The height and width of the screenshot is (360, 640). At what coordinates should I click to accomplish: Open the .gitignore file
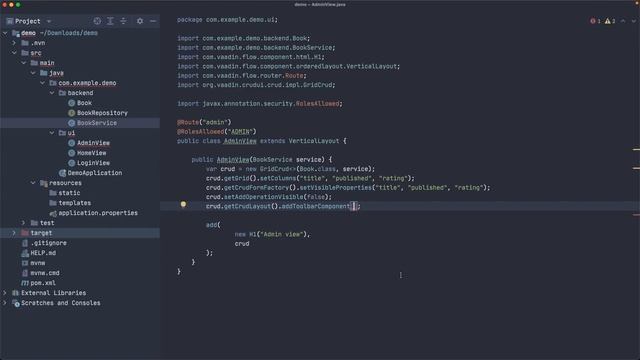click(49, 243)
